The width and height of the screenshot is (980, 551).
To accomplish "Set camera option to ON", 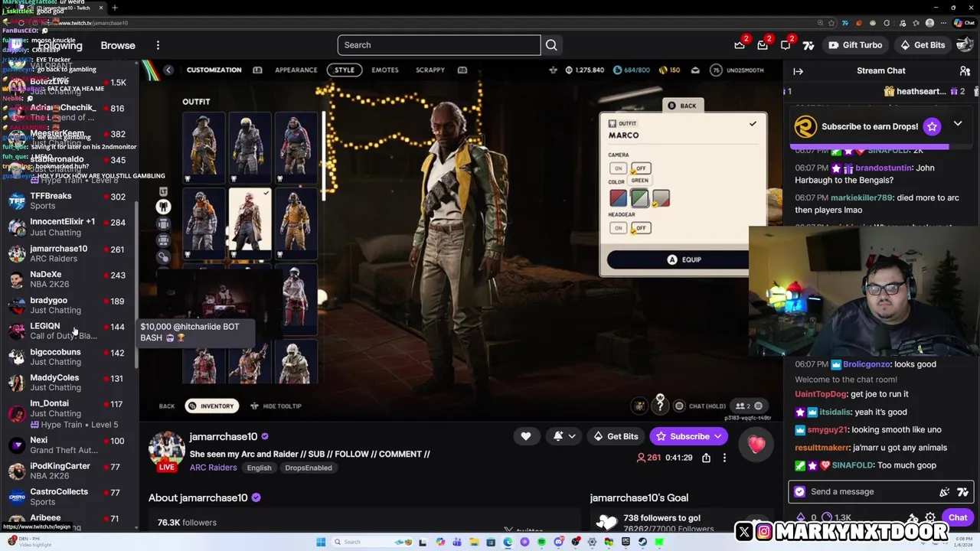I will point(619,168).
